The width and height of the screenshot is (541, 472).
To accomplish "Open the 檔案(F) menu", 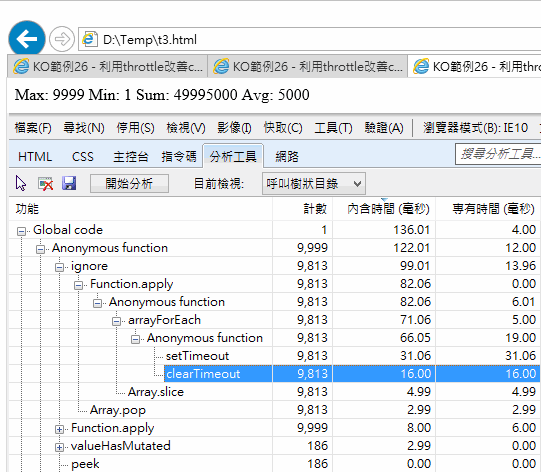I will coord(33,128).
